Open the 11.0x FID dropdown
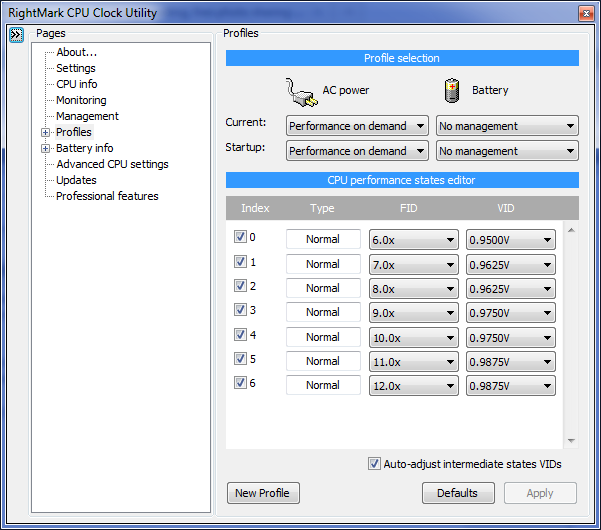 click(414, 362)
